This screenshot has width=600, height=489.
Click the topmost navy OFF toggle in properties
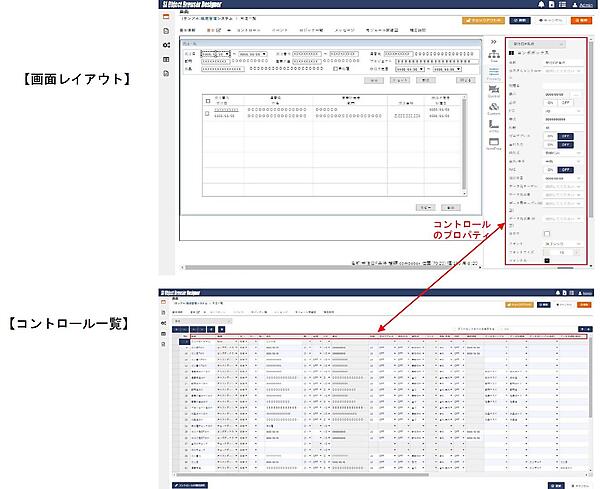(x=566, y=136)
